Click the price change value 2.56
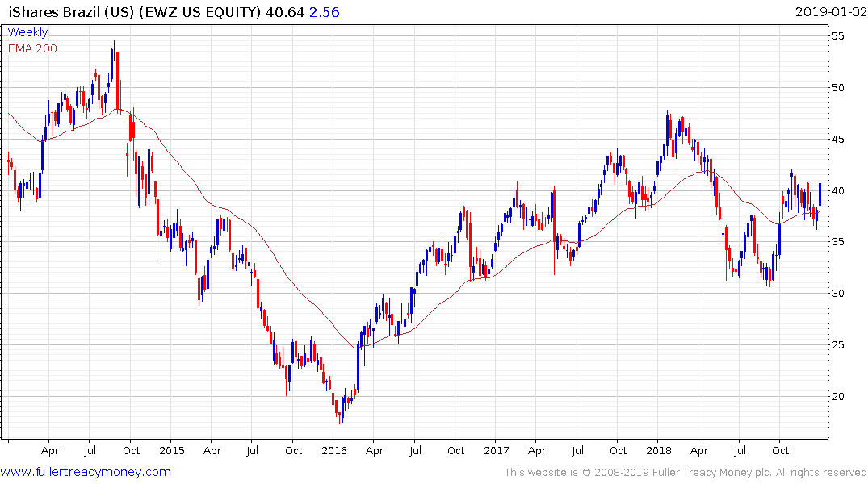Viewport: 868px width, 484px height. click(324, 12)
